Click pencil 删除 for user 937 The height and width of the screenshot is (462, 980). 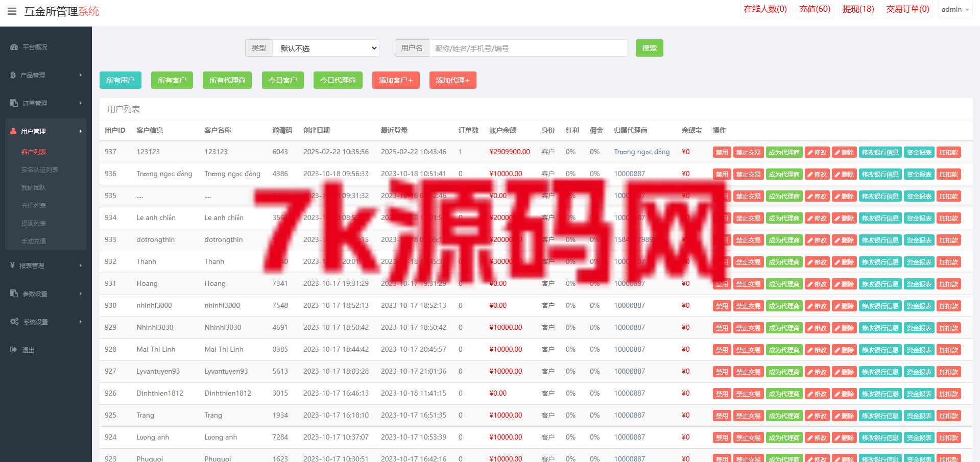(844, 152)
